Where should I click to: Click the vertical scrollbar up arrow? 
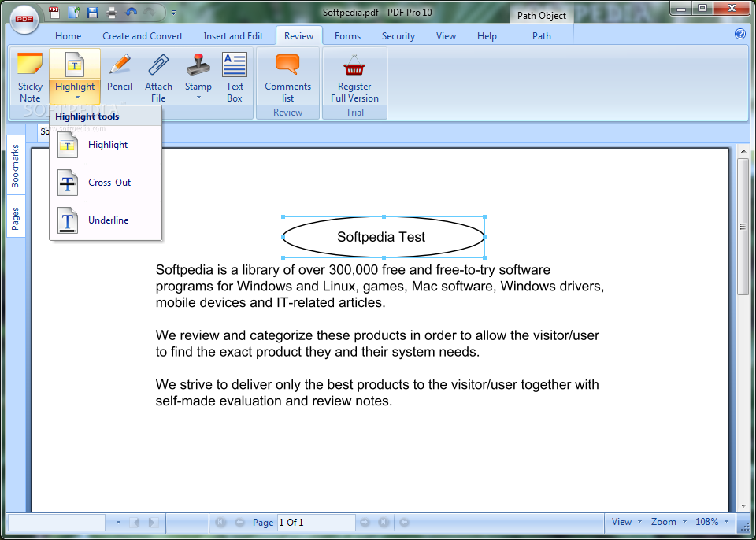click(x=743, y=152)
